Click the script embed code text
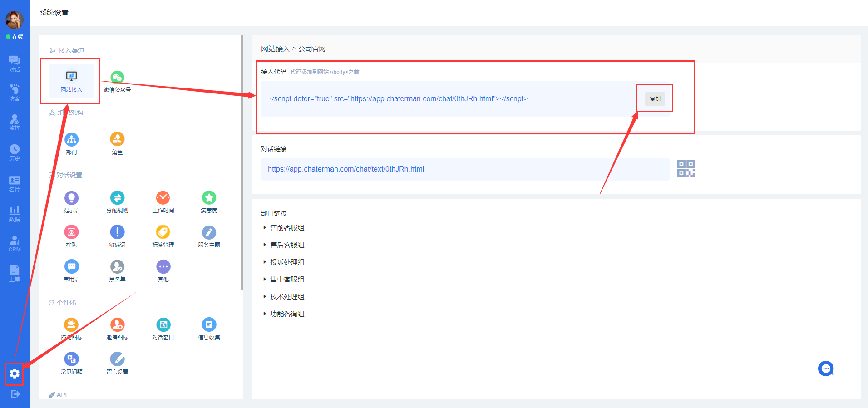The image size is (868, 408). click(x=399, y=99)
